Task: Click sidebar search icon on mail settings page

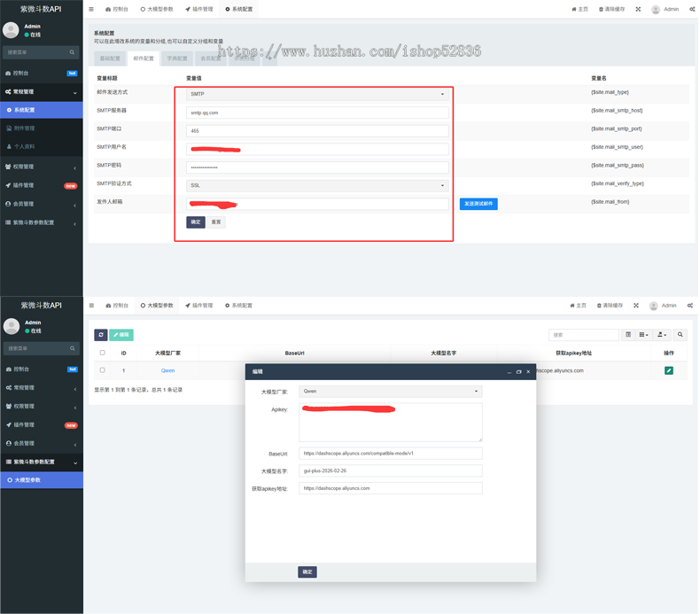Action: 72,52
